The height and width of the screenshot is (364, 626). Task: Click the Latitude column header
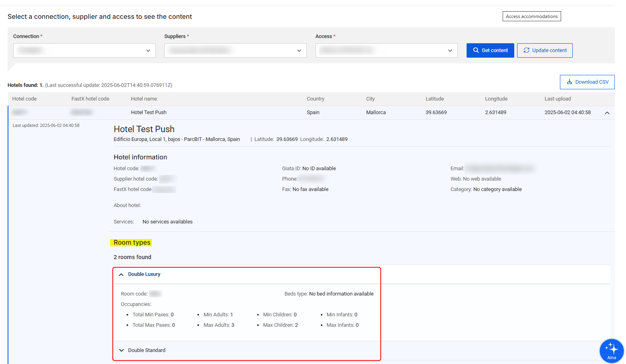[435, 99]
